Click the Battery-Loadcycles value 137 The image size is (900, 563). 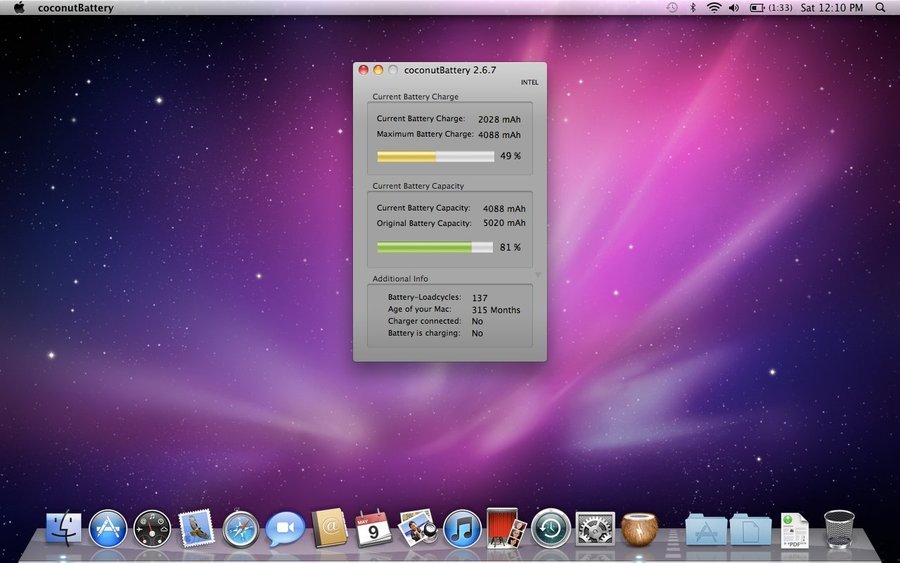pos(480,298)
